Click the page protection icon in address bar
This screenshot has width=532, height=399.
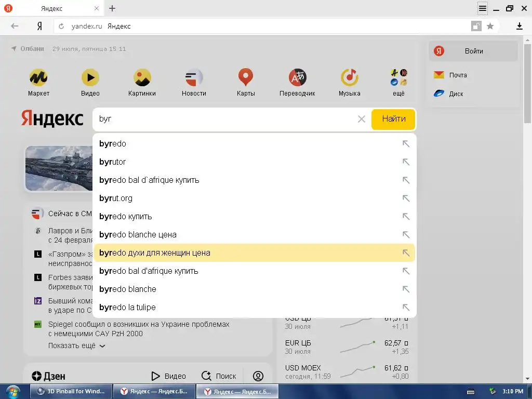tap(476, 26)
